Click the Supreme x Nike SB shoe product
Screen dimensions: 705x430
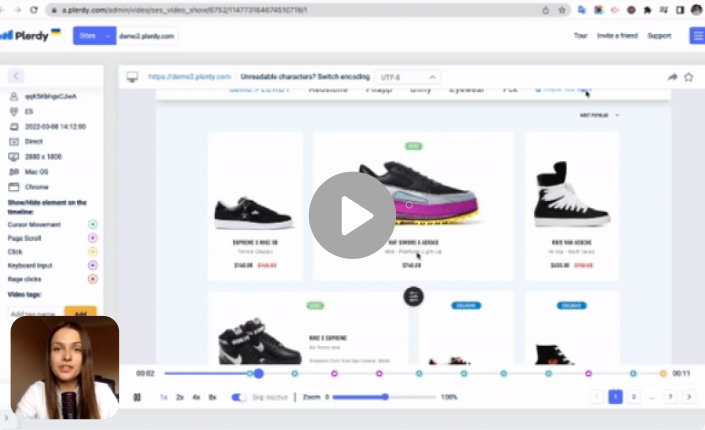click(255, 206)
